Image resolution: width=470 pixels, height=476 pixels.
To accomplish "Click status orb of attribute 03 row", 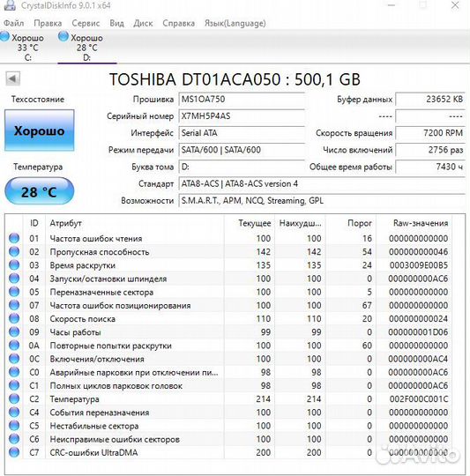I will coord(14,264).
